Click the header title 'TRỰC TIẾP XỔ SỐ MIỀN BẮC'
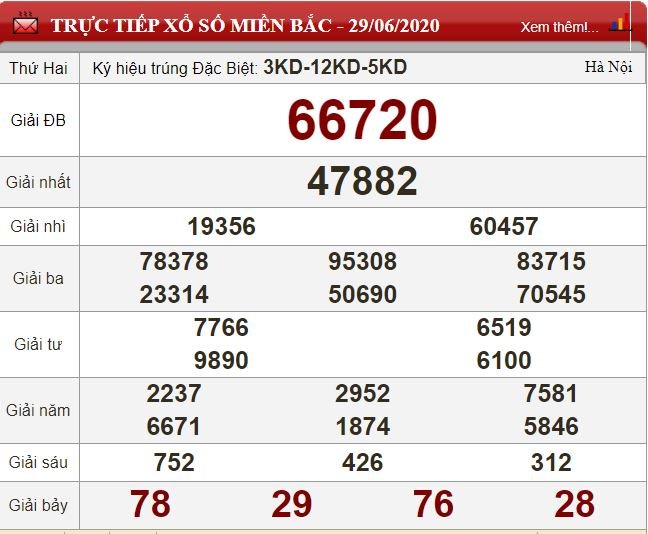This screenshot has width=648, height=534. coord(191,26)
